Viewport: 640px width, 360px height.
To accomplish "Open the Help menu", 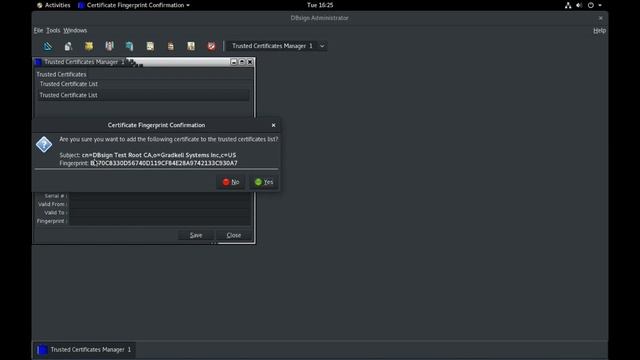I will tap(599, 31).
